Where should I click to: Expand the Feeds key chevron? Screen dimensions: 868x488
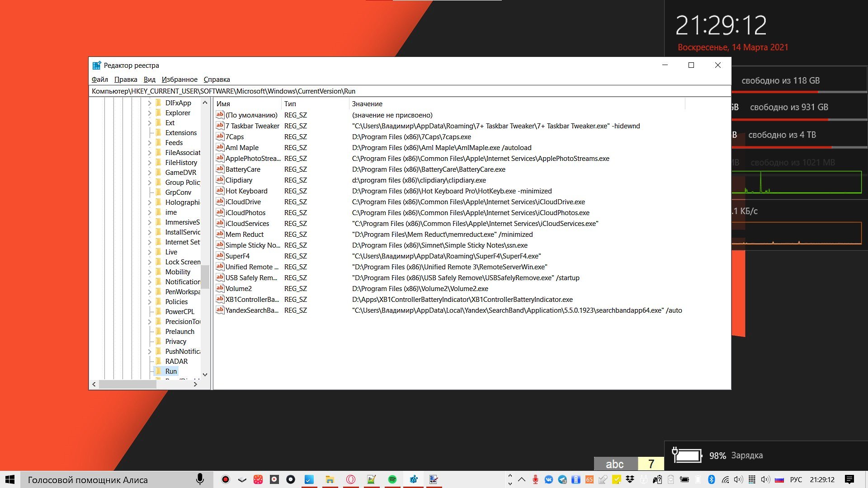pos(150,142)
